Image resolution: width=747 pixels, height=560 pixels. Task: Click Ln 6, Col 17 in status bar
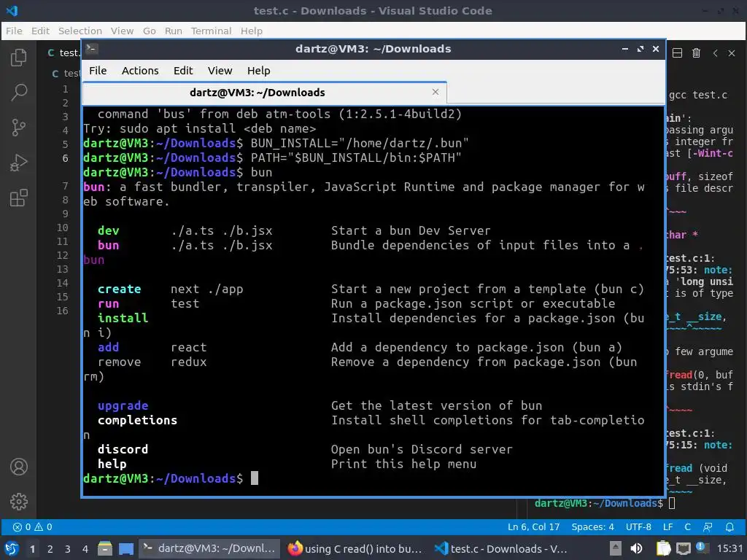tap(533, 526)
